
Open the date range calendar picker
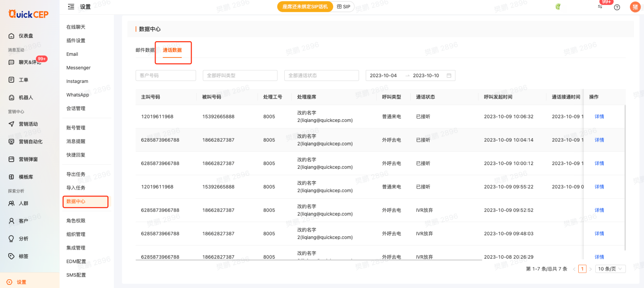click(449, 76)
